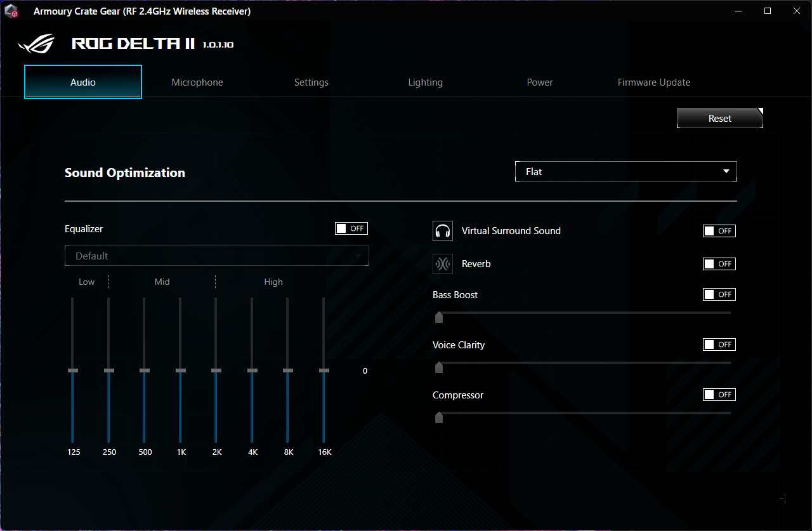Click the Reverb icon
The width and height of the screenshot is (812, 531).
pos(443,264)
